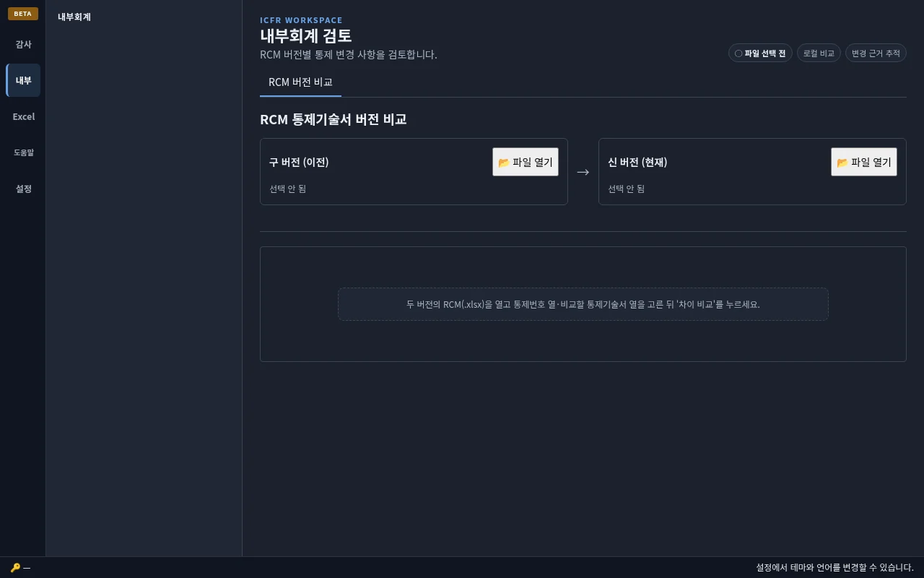Open the 감사 section in sidebar

coord(23,44)
